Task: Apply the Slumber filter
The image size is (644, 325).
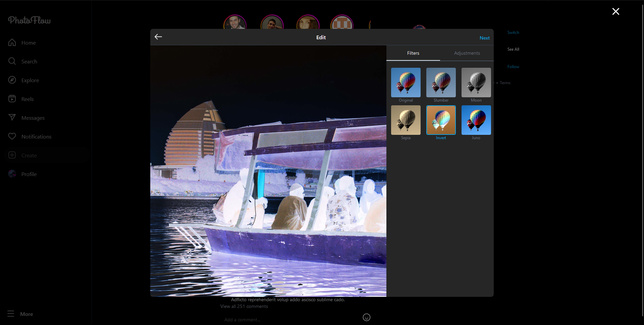Action: coord(441,83)
